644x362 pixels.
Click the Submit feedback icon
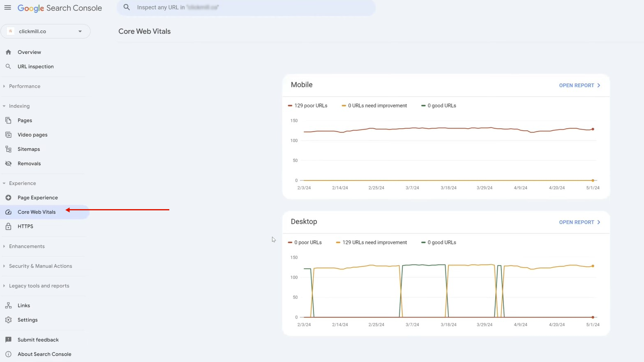pyautogui.click(x=8, y=340)
